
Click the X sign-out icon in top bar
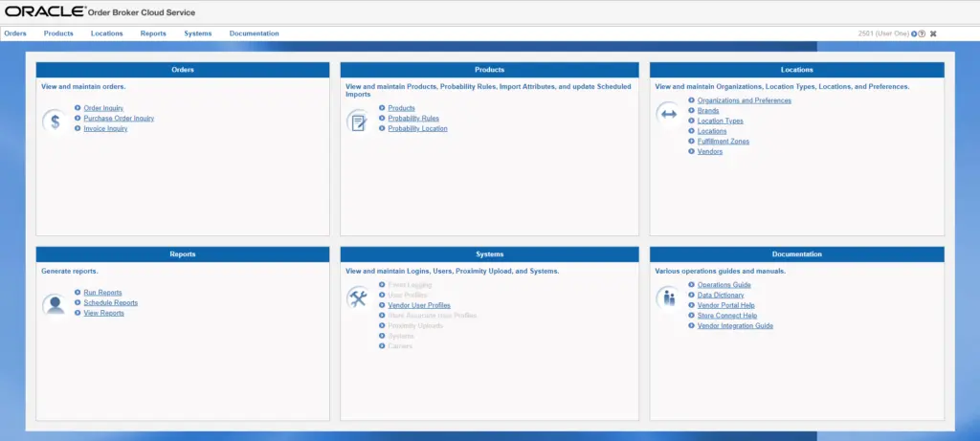933,33
